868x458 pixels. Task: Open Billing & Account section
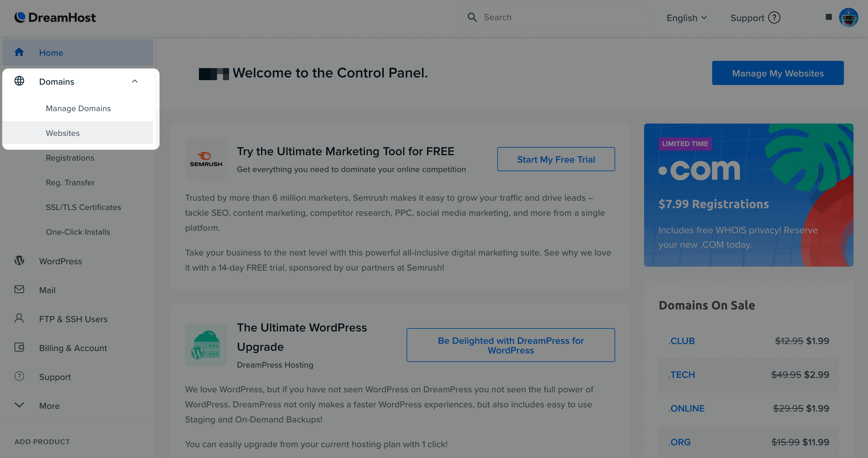point(73,348)
